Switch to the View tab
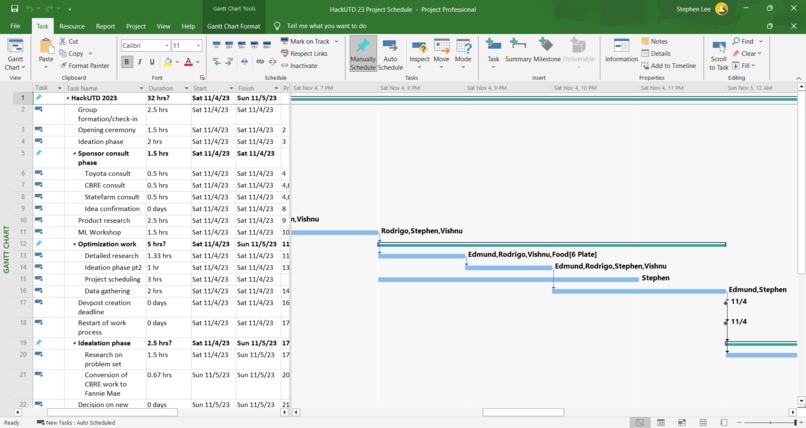Screen dimensions: 806x428 (163, 26)
